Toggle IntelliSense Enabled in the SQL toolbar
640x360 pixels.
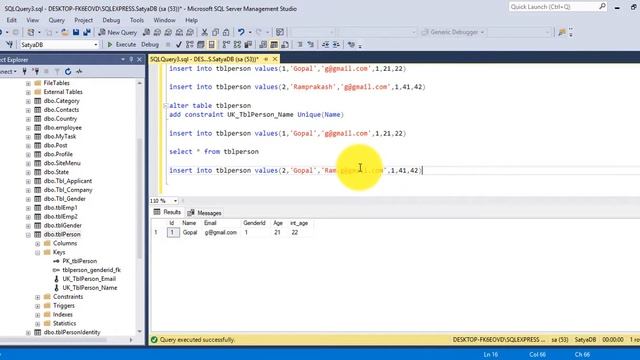click(211, 44)
